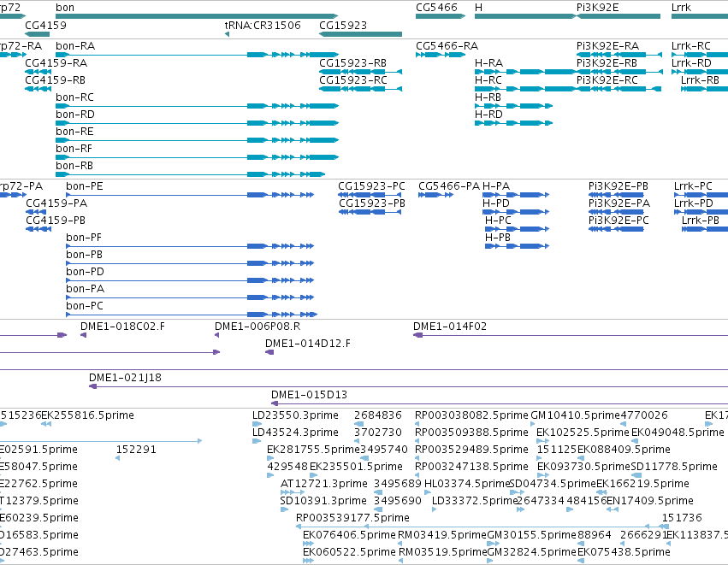Open the bon-PD protein label
Image resolution: width=728 pixels, height=565 pixels.
(85, 273)
